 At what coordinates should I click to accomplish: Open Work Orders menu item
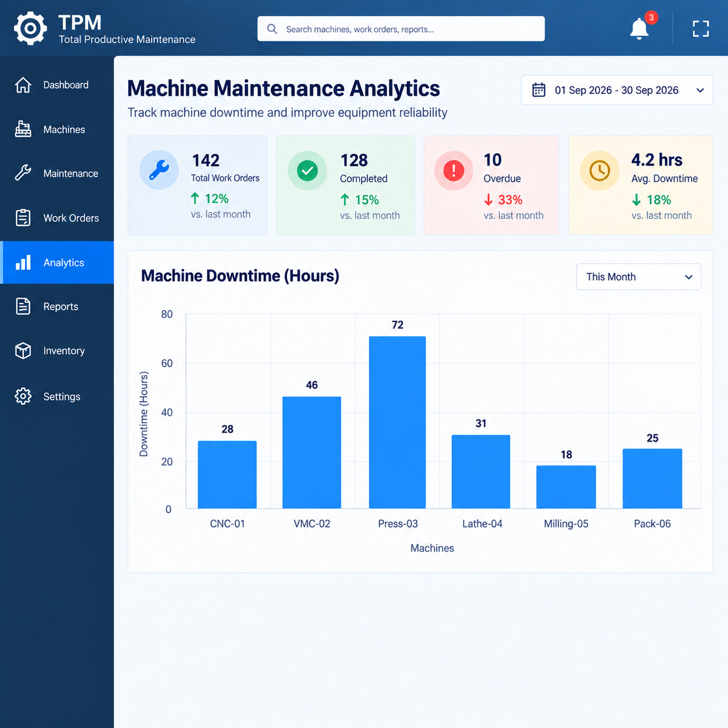pos(57,218)
